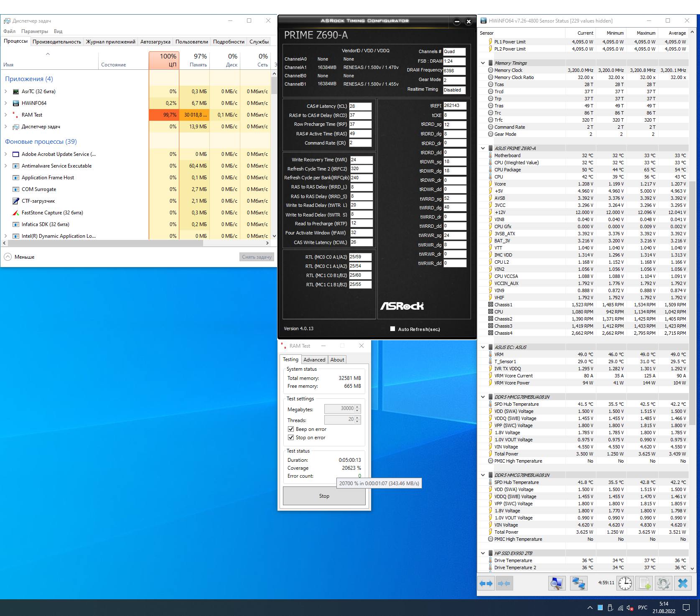
Task: Open the Windows notification center icon
Action: click(686, 608)
